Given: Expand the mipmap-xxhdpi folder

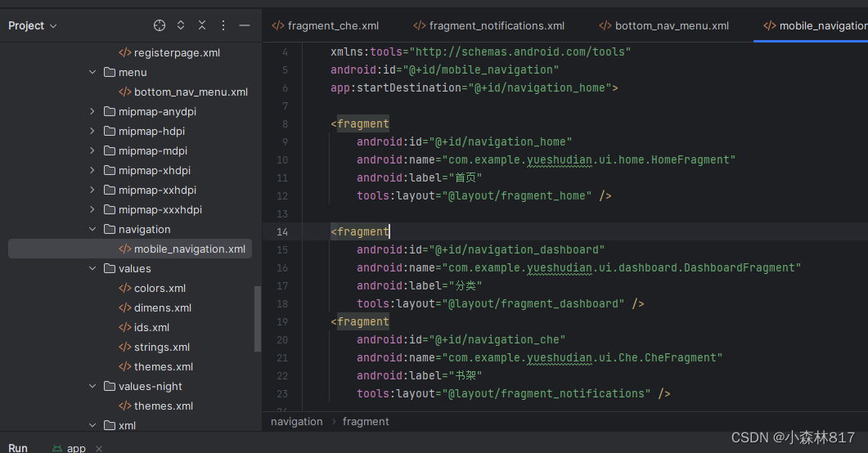Looking at the screenshot, I should (x=92, y=190).
